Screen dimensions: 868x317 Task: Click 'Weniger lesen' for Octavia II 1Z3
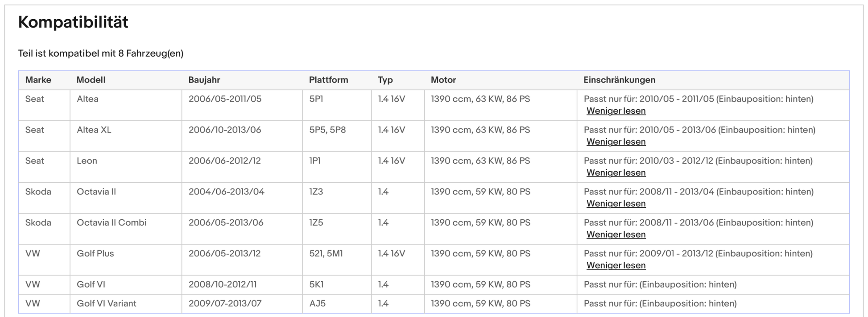tap(616, 204)
